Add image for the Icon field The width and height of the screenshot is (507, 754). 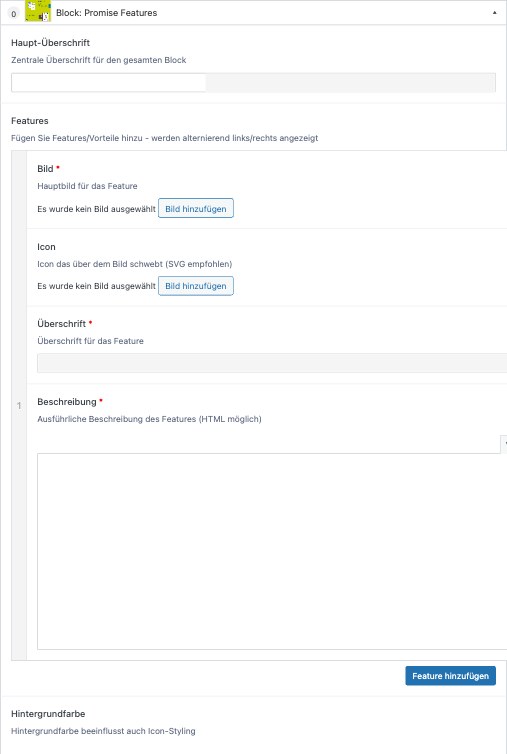[196, 286]
